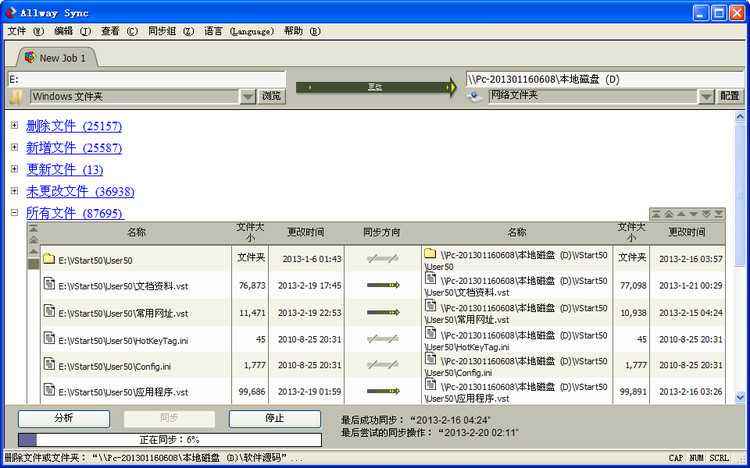Click file icon of E: Config.ini
Viewport: 750px width, 468px height.
49,364
